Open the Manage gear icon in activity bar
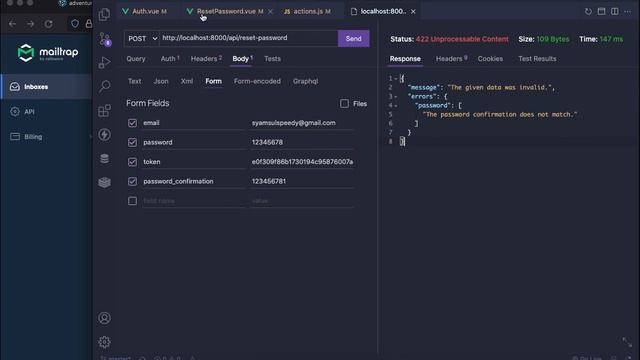Image resolution: width=640 pixels, height=360 pixels. (x=104, y=342)
